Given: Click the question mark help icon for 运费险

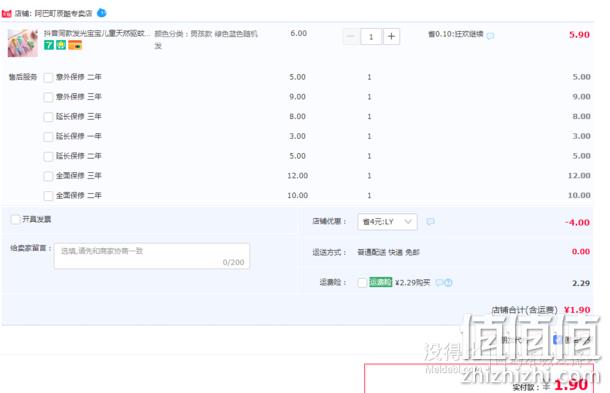Looking at the screenshot, I should [x=448, y=282].
